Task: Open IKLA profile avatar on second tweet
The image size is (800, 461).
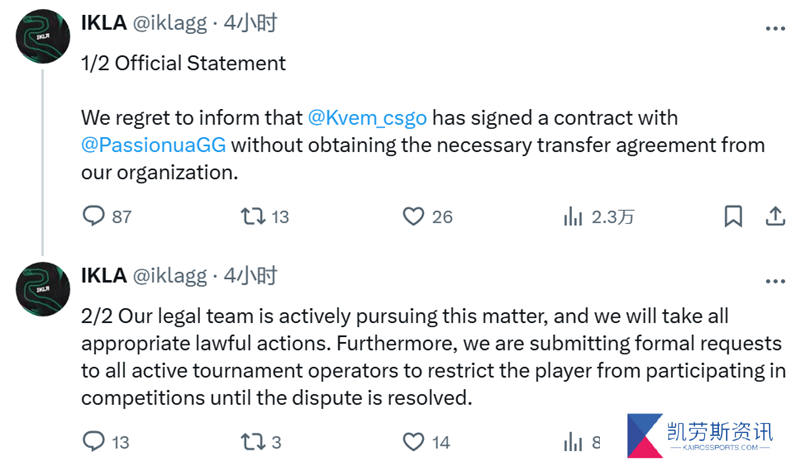Action: tap(43, 289)
